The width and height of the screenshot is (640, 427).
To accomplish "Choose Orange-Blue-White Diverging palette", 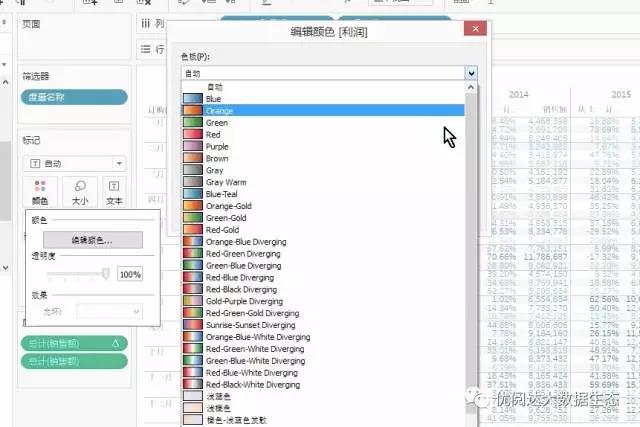I will tap(323, 337).
